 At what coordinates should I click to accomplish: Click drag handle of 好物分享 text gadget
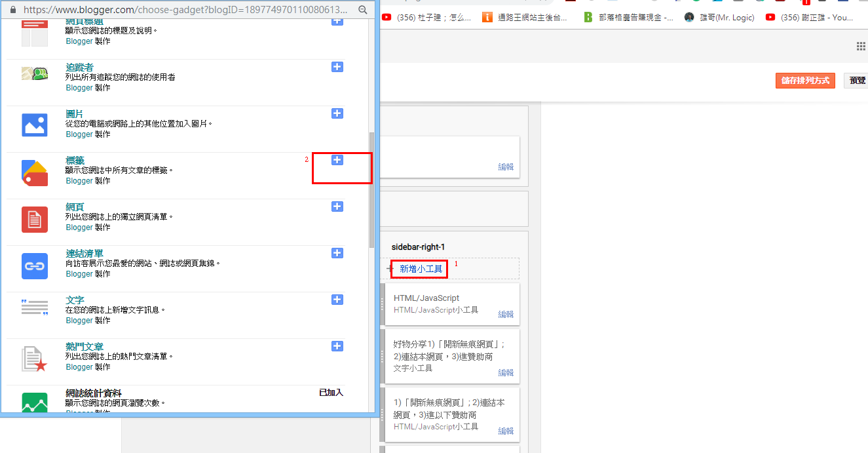pos(383,357)
